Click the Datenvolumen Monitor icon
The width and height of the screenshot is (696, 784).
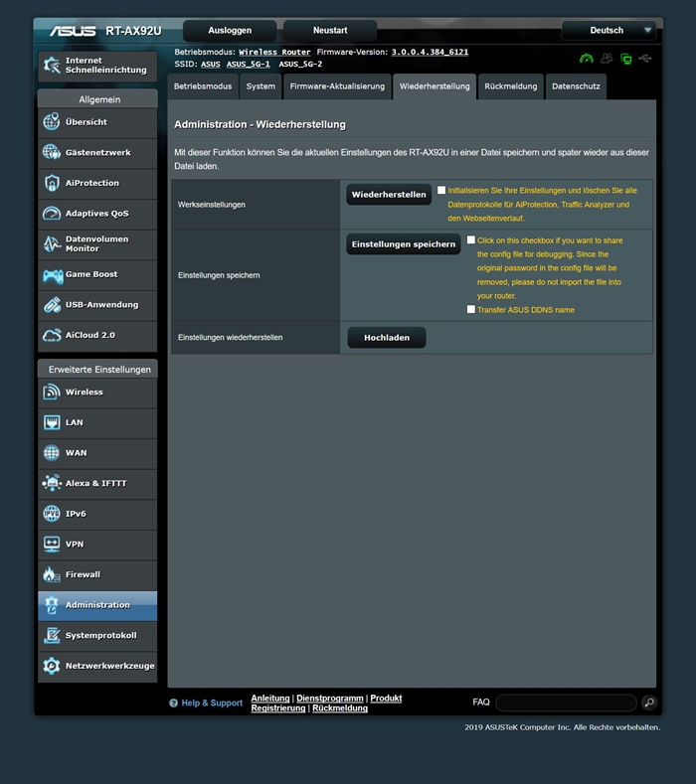52,243
